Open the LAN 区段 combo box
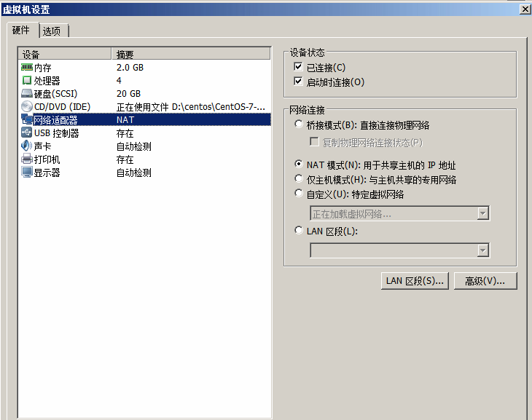Screen dimensions: 532x420 [x=399, y=250]
